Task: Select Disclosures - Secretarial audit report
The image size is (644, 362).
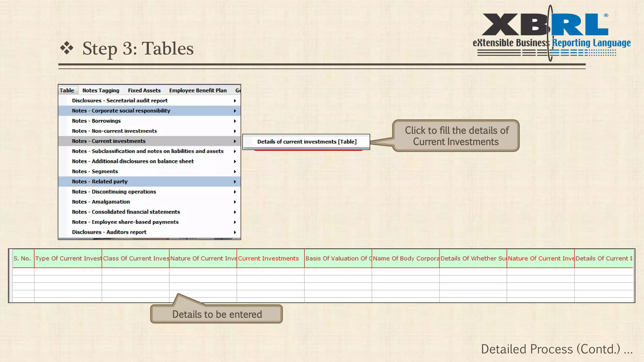Action: pos(149,101)
